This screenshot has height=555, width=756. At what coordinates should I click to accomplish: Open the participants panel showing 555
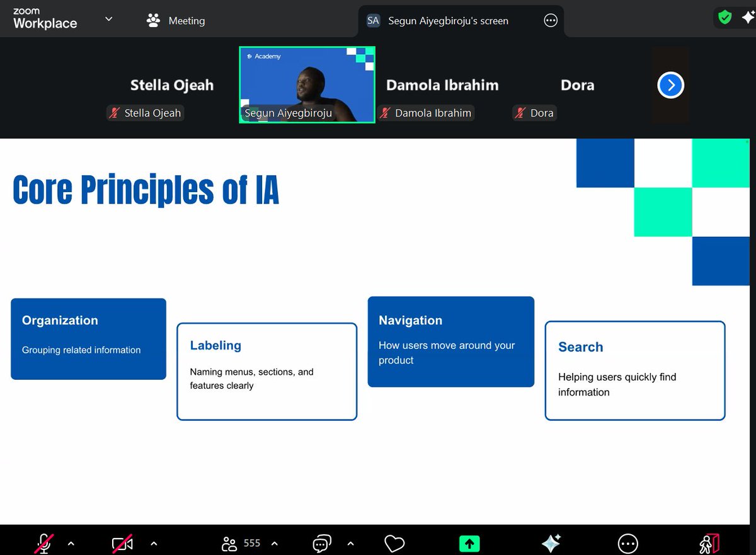[241, 543]
